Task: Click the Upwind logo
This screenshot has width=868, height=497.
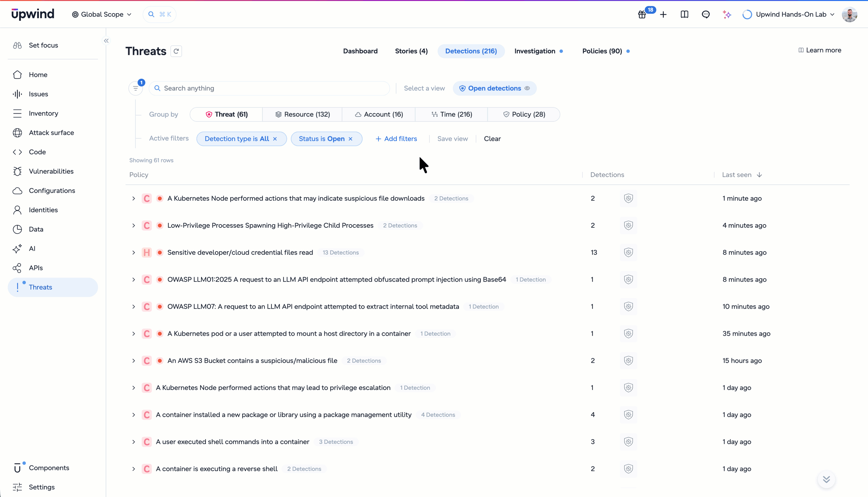Action: (33, 14)
